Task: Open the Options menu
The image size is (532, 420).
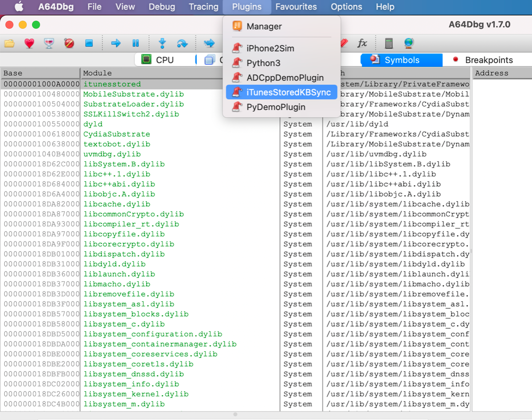Action: [347, 7]
